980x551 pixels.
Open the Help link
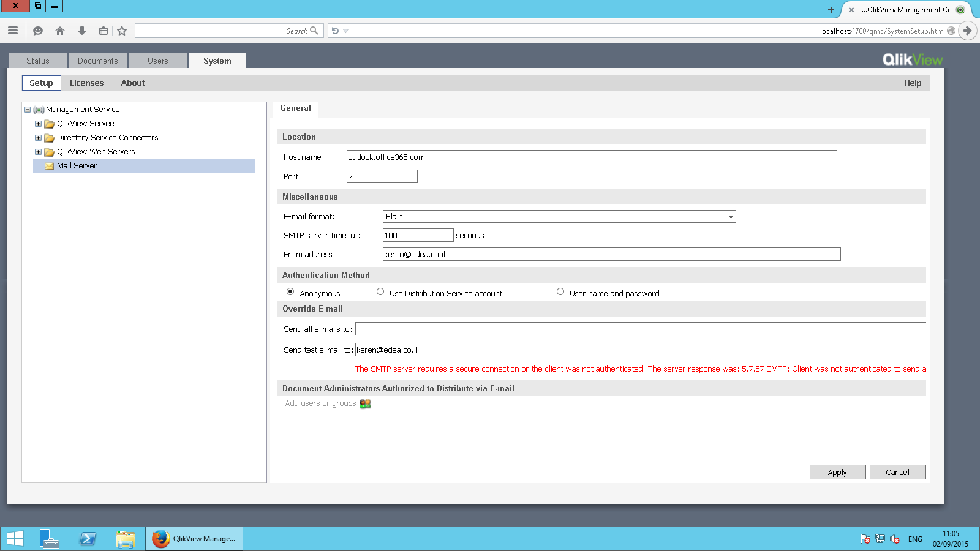click(913, 83)
